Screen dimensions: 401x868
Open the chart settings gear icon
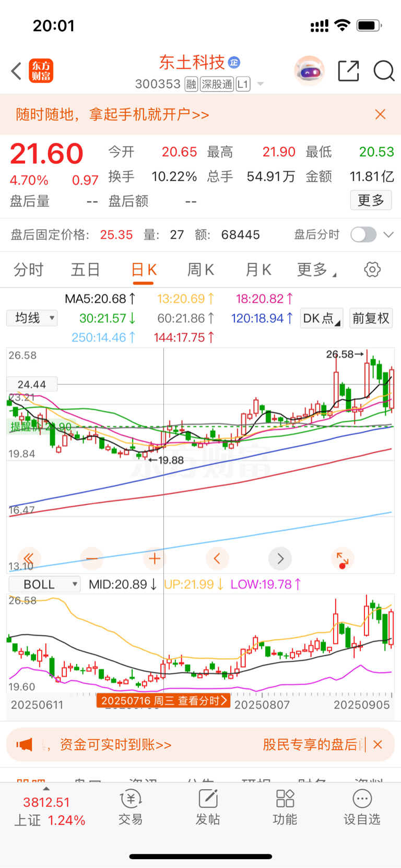point(372,270)
